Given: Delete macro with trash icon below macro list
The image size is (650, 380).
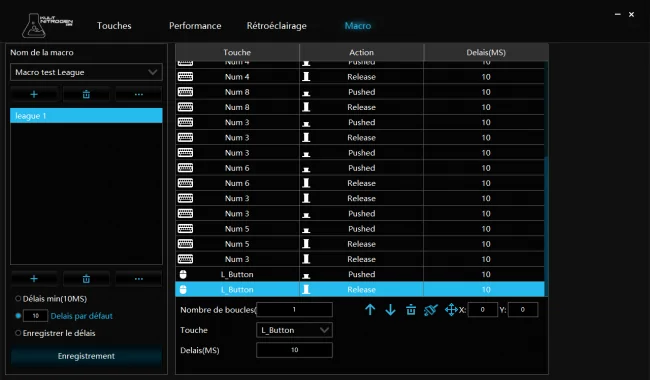Looking at the screenshot, I should (x=86, y=279).
